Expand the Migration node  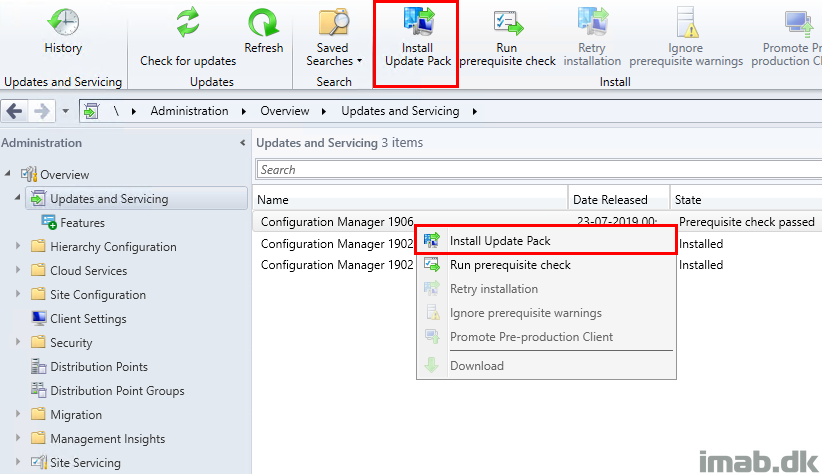pos(18,414)
